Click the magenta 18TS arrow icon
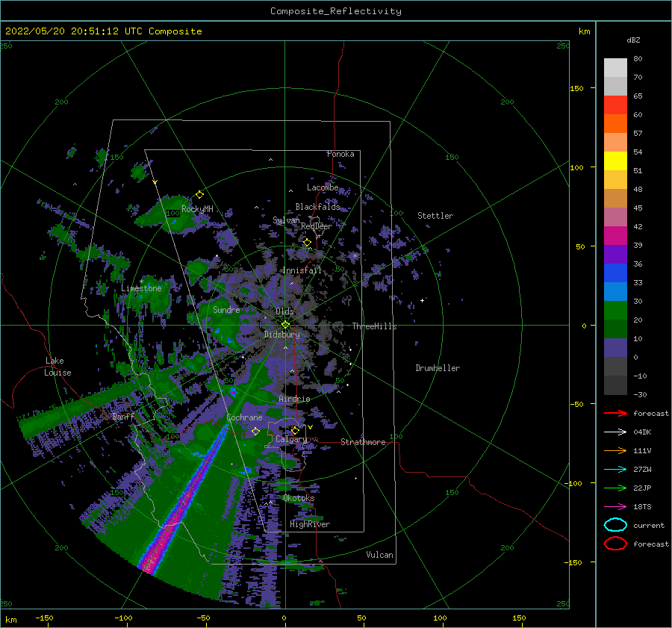Screen dimensions: 672x628 point(615,507)
